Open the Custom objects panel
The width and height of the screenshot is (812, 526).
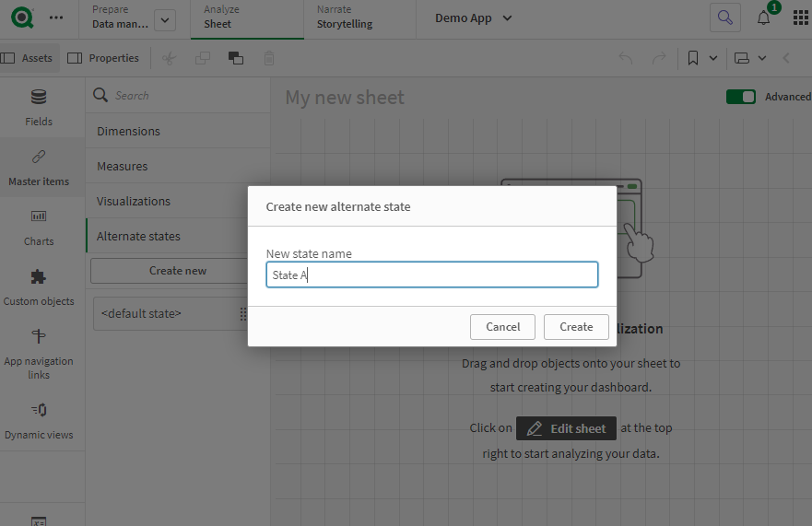pyautogui.click(x=39, y=287)
